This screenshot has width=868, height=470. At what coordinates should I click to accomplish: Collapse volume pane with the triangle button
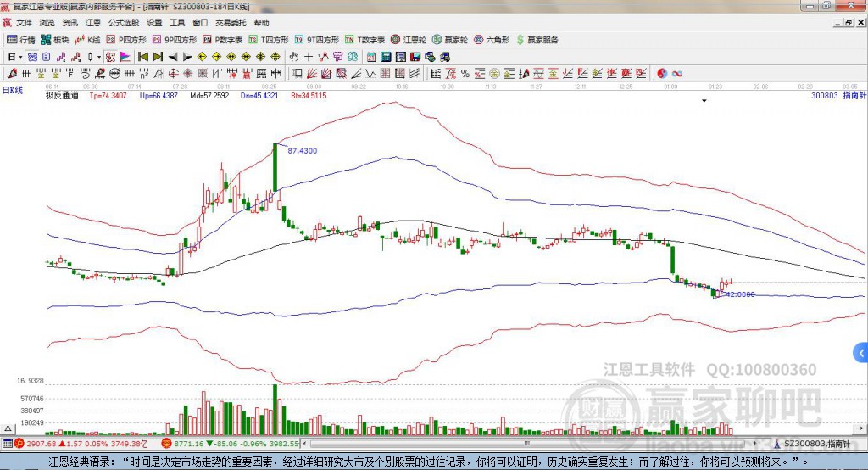click(x=8, y=428)
